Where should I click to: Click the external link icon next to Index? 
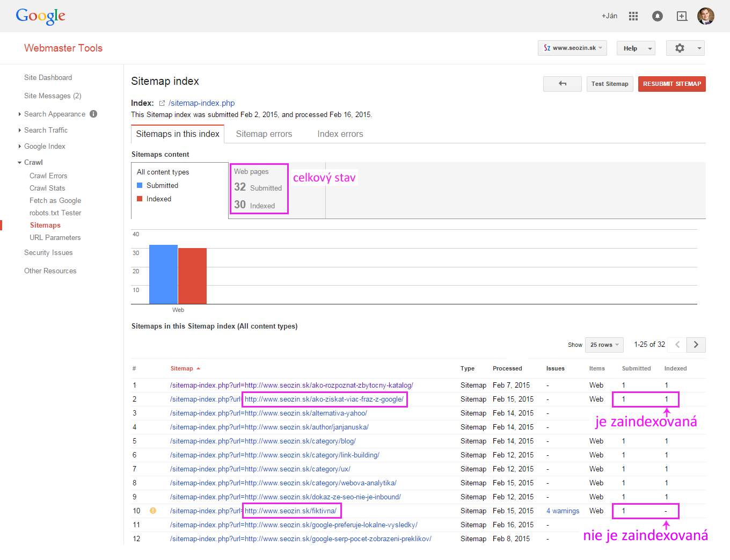coord(162,103)
